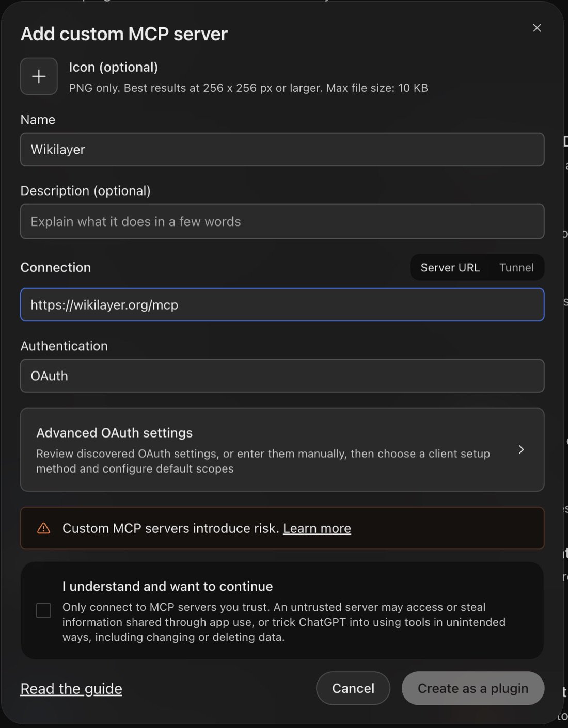Click the warning triangle icon
Image resolution: width=568 pixels, height=728 pixels.
coord(44,528)
